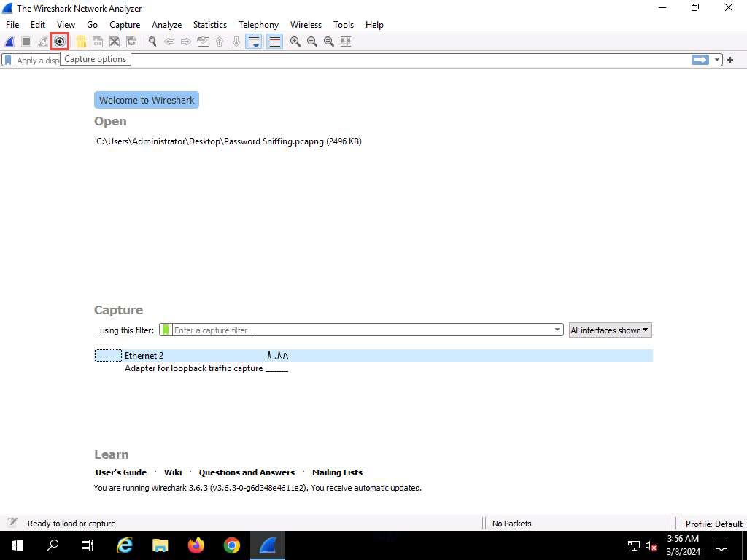Click the open capture file folder icon
This screenshot has width=747, height=560.
click(x=81, y=42)
